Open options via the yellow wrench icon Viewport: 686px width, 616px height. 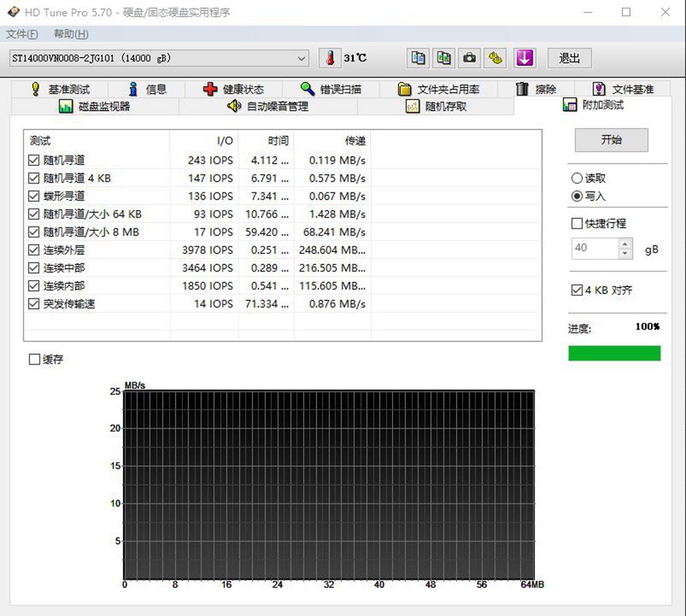pos(496,58)
